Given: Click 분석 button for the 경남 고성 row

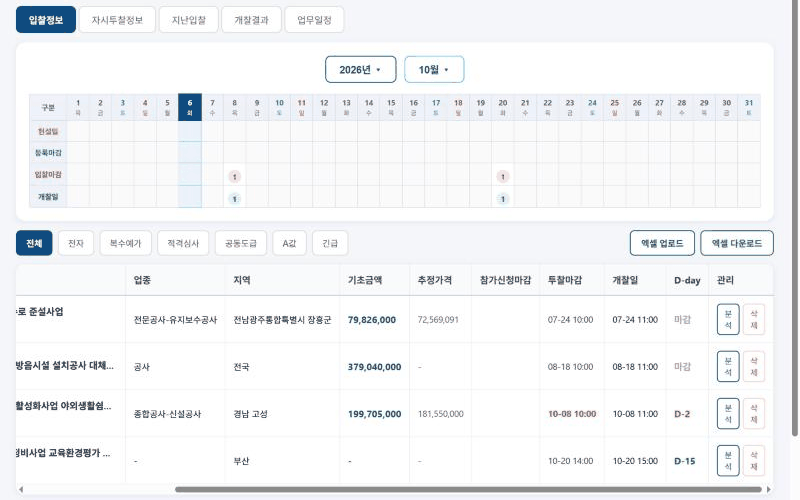Looking at the screenshot, I should 728,414.
